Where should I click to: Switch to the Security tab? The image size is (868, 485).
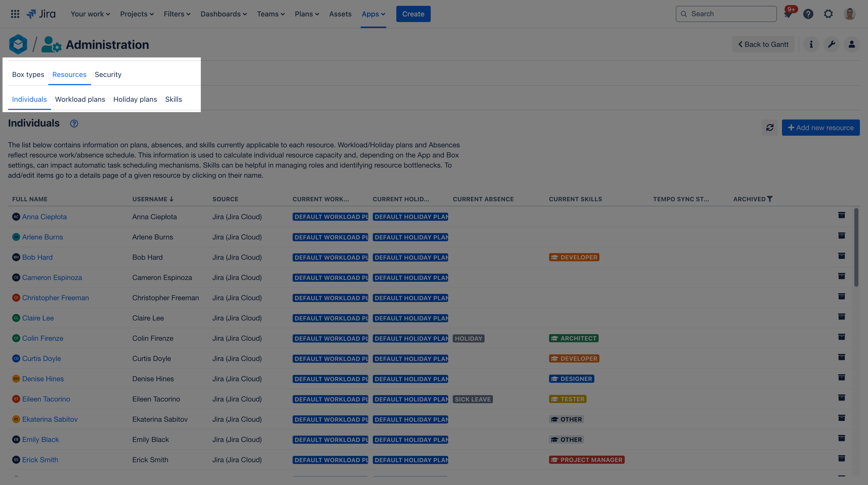(x=108, y=74)
